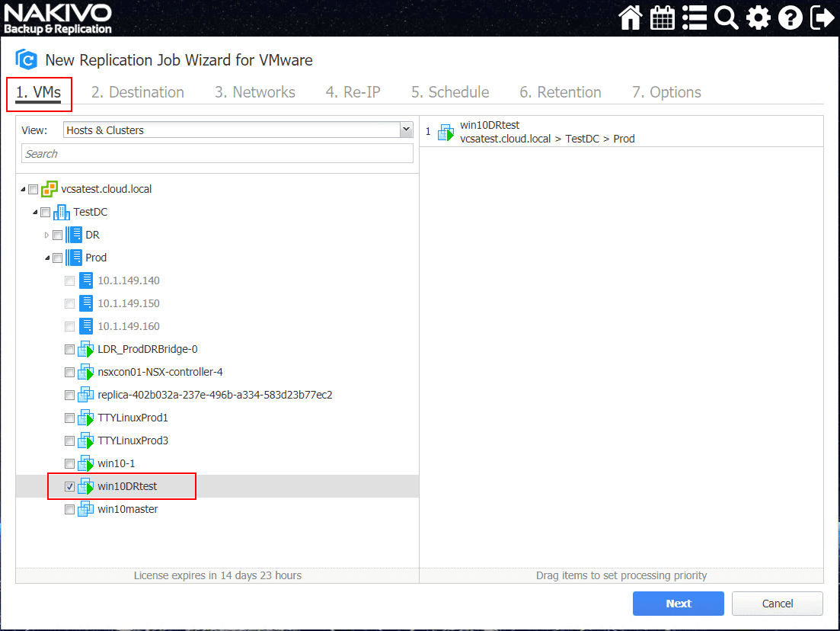Image resolution: width=840 pixels, height=631 pixels.
Task: Open the Schedule wizard step
Action: [449, 91]
